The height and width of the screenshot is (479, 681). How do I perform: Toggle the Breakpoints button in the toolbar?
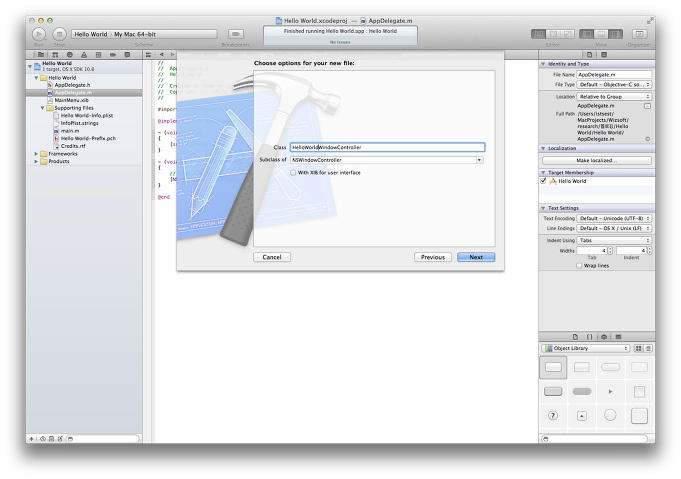coord(236,34)
